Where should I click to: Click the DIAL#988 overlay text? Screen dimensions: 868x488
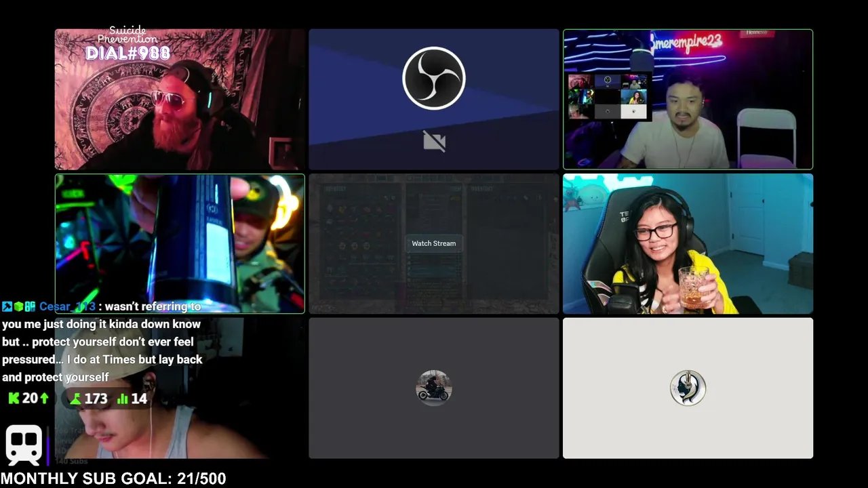point(128,53)
